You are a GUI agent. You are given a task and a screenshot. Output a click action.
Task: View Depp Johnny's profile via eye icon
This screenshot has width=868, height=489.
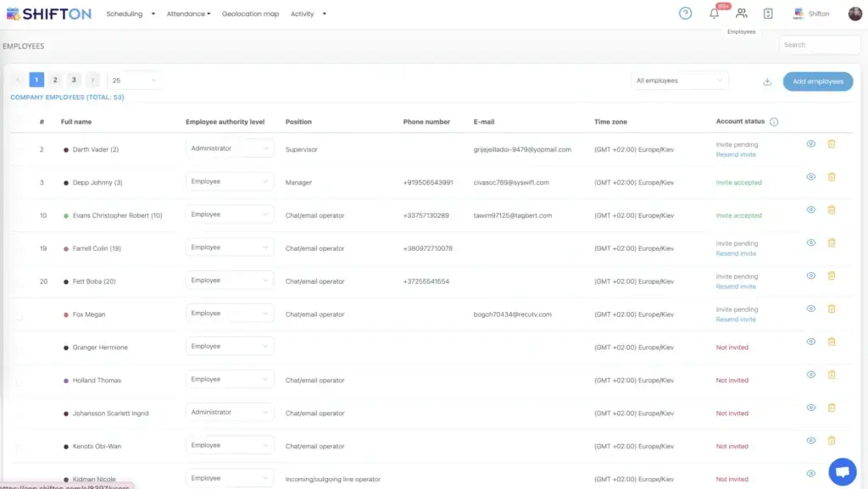click(810, 177)
